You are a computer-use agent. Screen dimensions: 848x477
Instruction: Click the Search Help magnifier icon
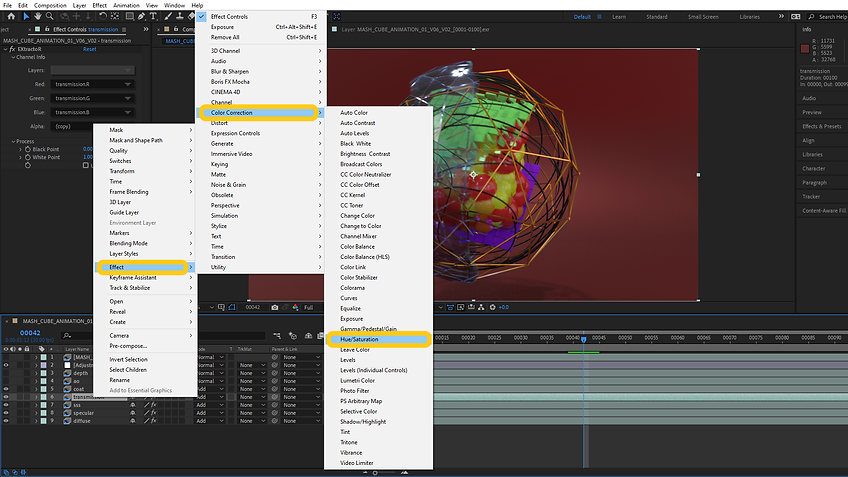coord(811,17)
